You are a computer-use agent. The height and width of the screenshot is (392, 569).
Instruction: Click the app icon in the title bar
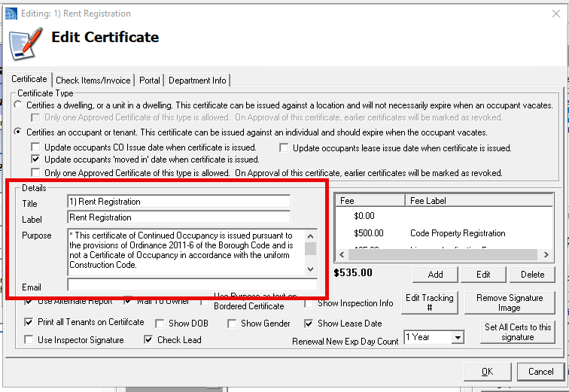tap(11, 13)
